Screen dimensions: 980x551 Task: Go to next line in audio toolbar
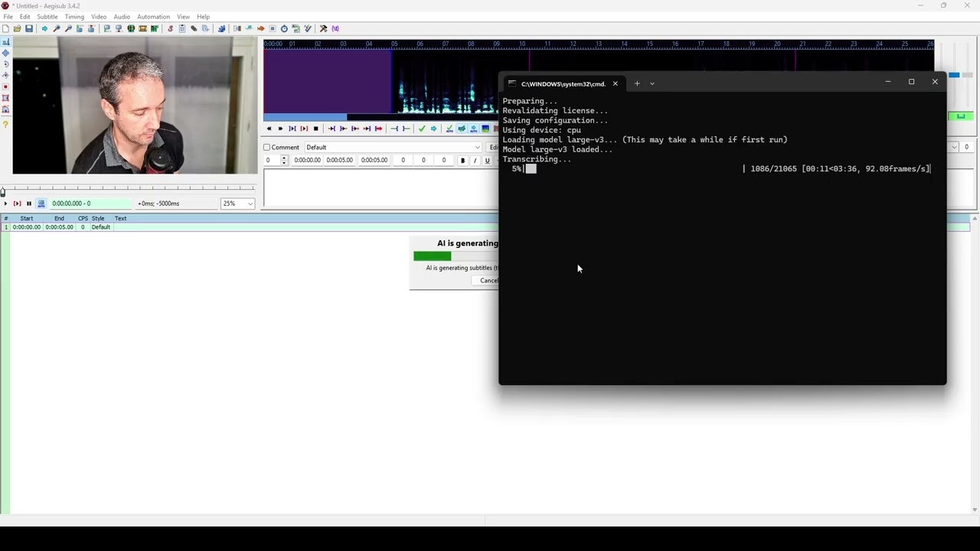(x=280, y=129)
